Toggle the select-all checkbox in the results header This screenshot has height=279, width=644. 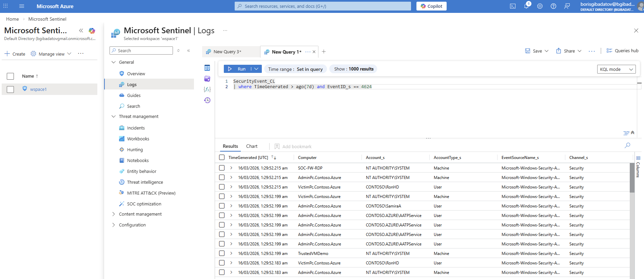[x=222, y=157]
